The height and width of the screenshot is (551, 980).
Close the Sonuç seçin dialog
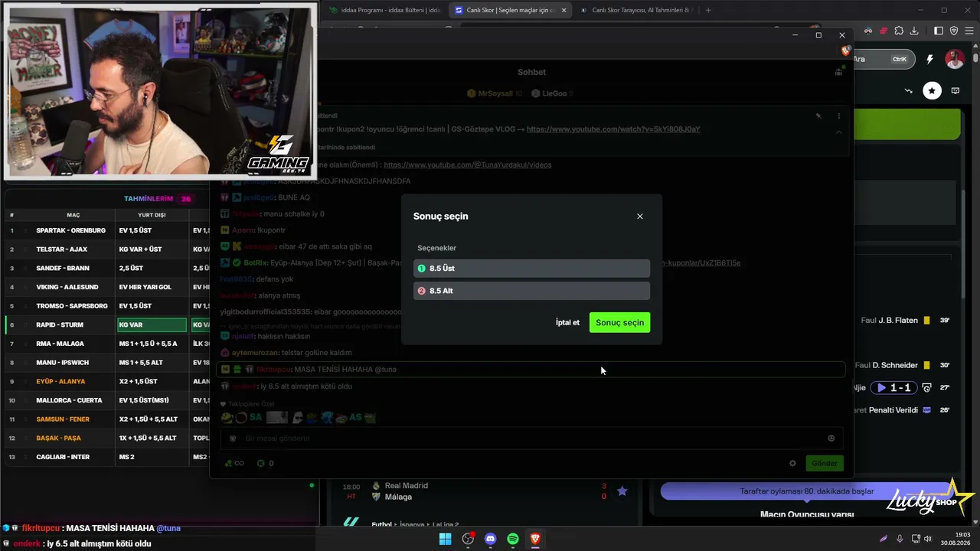pyautogui.click(x=640, y=217)
